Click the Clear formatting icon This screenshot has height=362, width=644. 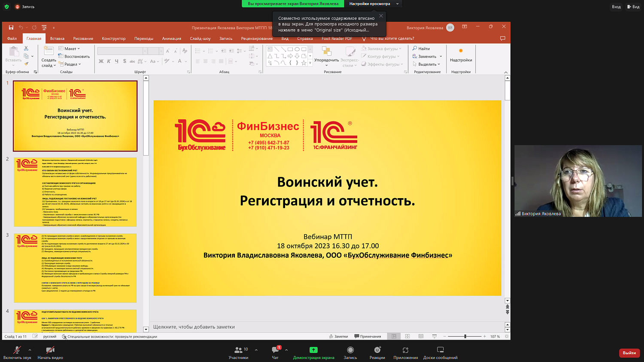185,51
